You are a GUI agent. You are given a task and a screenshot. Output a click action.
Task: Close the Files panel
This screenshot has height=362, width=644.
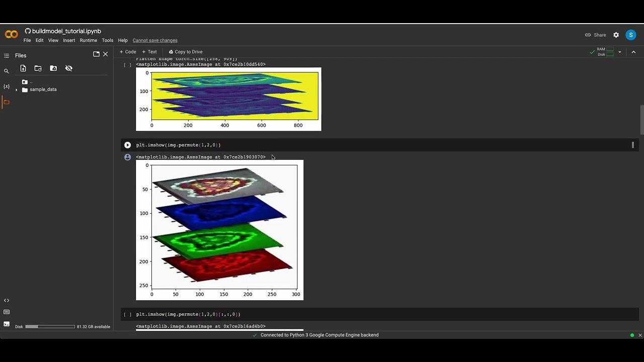[x=105, y=54]
